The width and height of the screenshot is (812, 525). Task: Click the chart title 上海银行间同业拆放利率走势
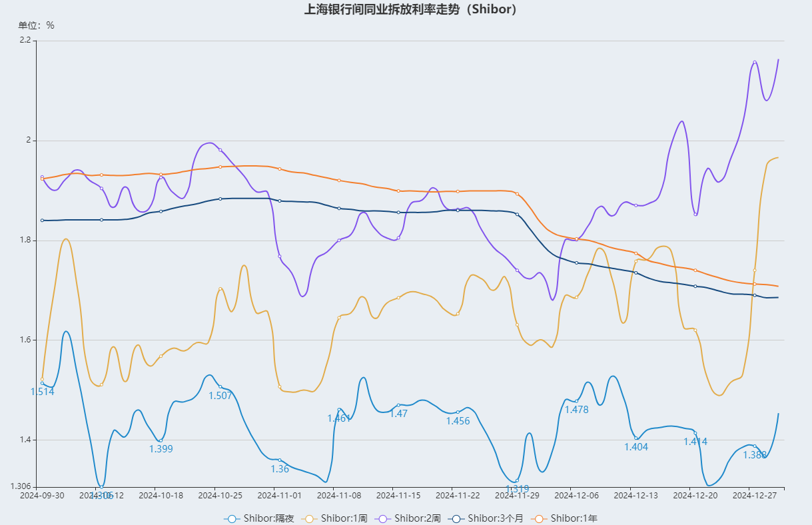[410, 9]
